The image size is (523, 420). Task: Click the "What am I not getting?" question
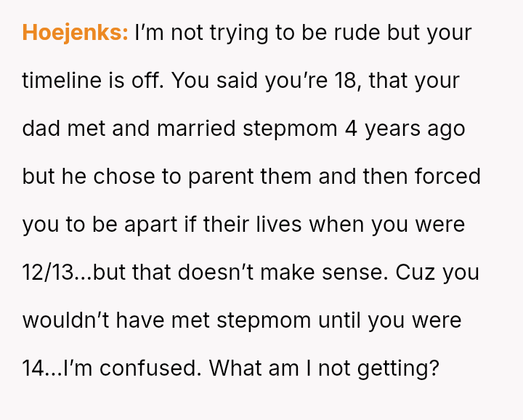(x=325, y=368)
